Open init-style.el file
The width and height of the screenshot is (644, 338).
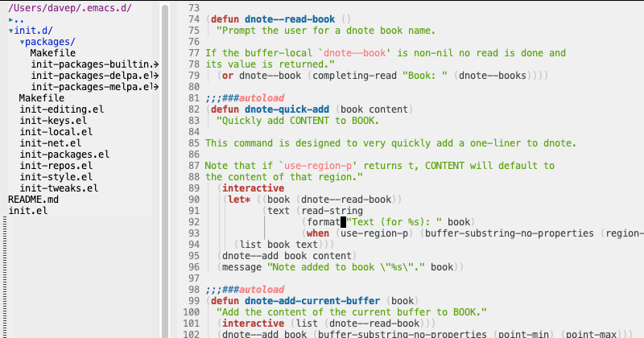pyautogui.click(x=56, y=177)
